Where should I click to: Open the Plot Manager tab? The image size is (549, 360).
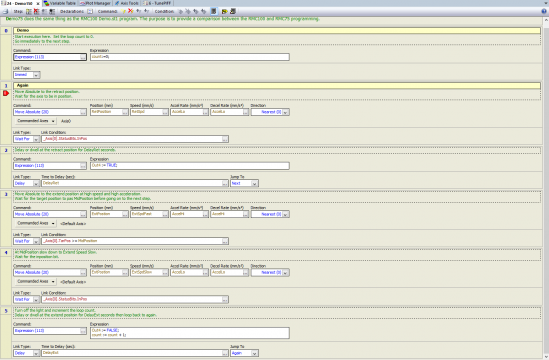[x=95, y=3]
